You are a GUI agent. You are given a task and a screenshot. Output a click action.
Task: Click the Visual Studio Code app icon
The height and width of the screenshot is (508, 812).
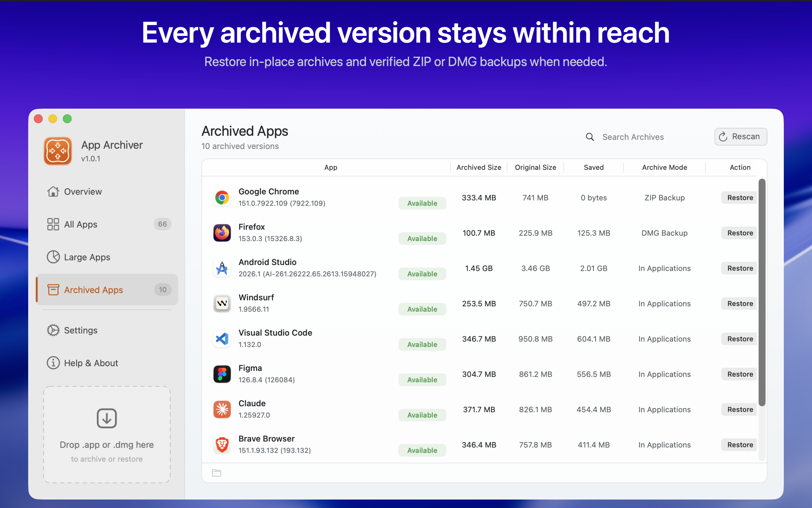(222, 339)
